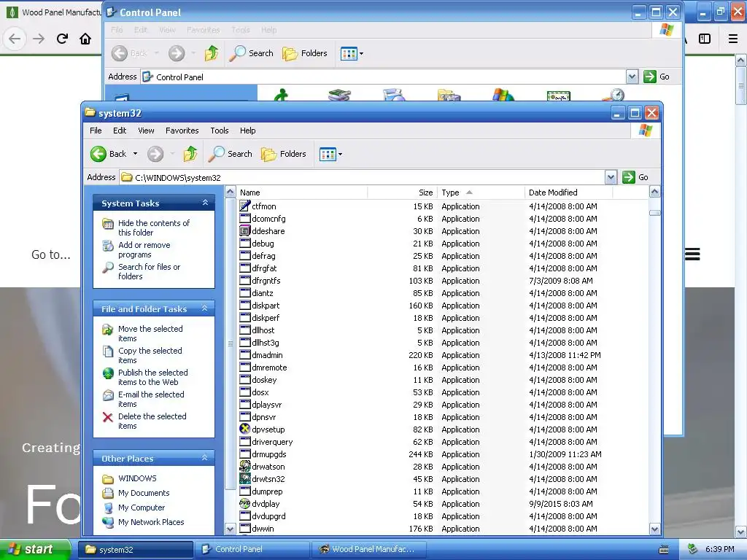Select the dpvsetup file icon
This screenshot has height=560, width=747.
(x=245, y=429)
